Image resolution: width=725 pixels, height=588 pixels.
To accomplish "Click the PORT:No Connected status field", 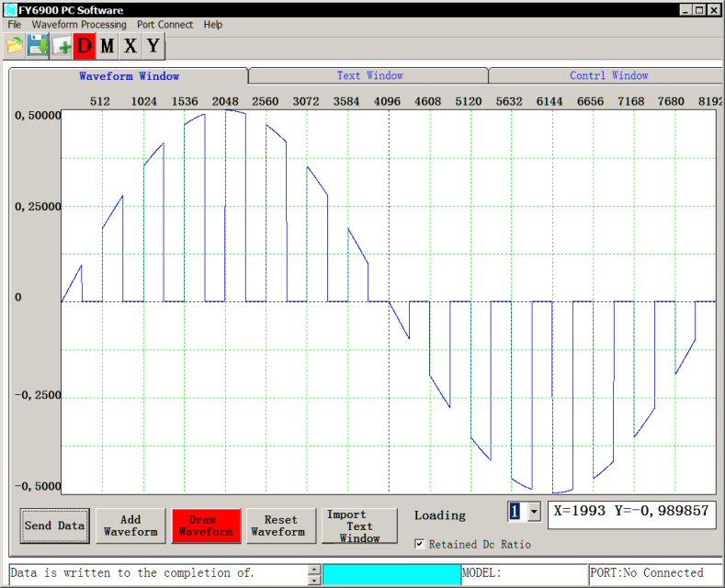I will [654, 574].
